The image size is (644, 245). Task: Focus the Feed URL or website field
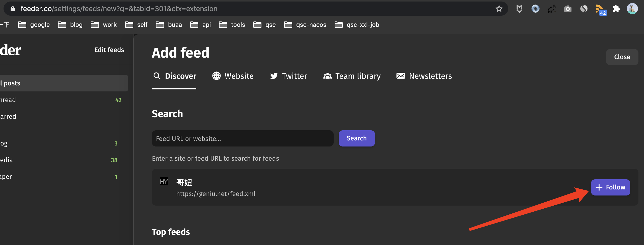(243, 138)
